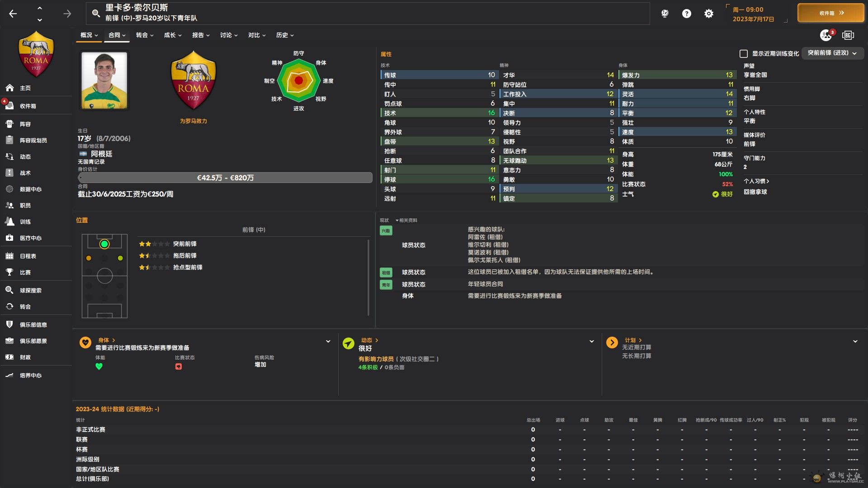Viewport: 868px width, 488px height.
Task: Click the player portrait photo
Action: tap(104, 80)
